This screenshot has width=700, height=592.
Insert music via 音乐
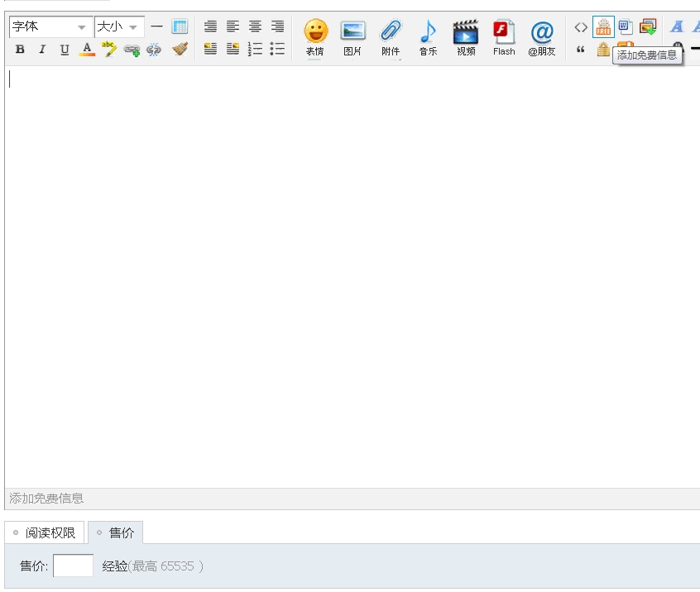(x=428, y=38)
